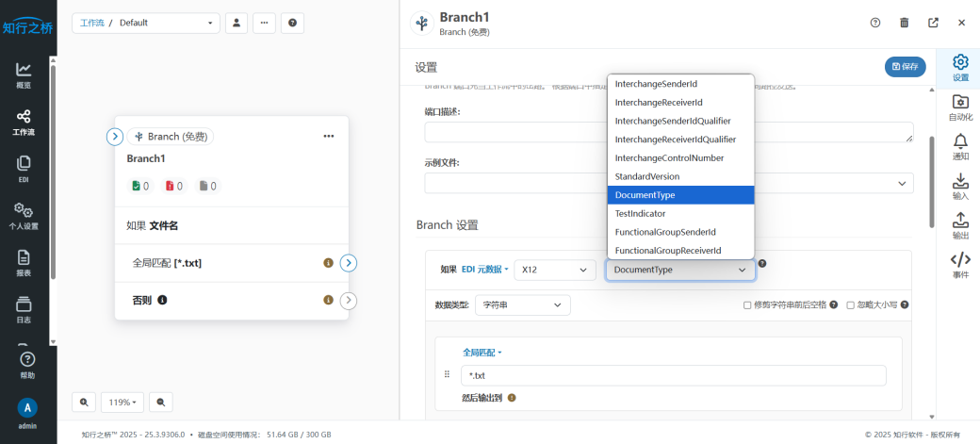Expand the 数据类型 字符串 dropdown
Screen dimensions: 980x444
point(523,305)
